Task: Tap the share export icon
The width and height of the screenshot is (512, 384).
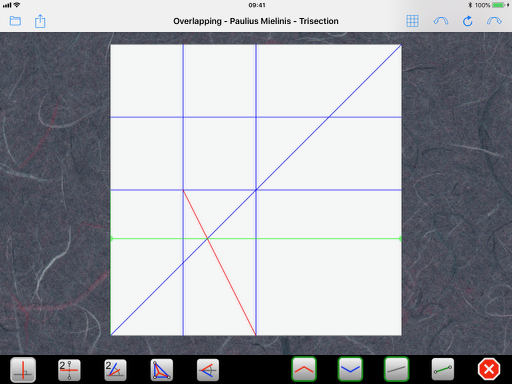Action: (40, 21)
